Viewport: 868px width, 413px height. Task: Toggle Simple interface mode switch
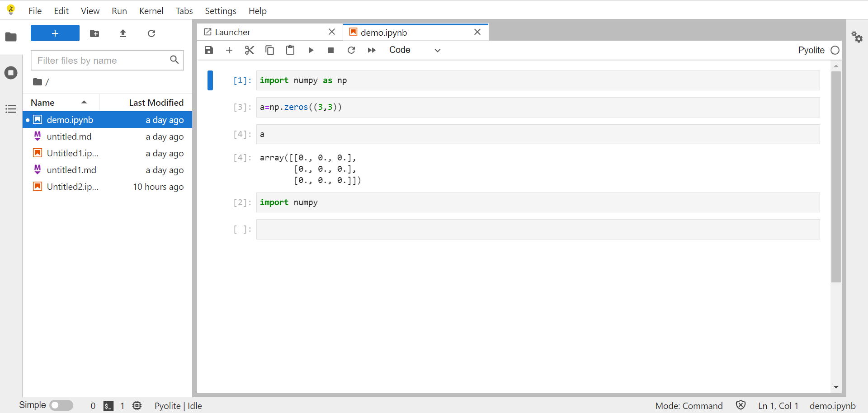(x=61, y=405)
